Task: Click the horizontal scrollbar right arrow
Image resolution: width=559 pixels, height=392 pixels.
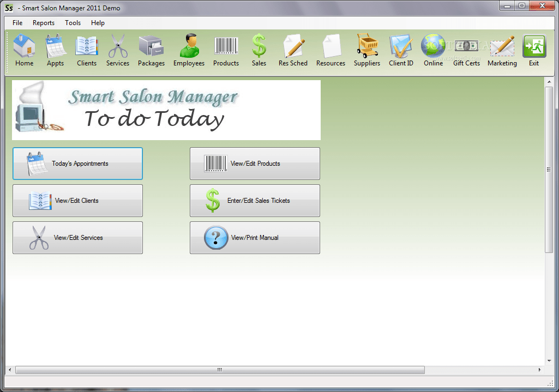Action: pos(540,370)
